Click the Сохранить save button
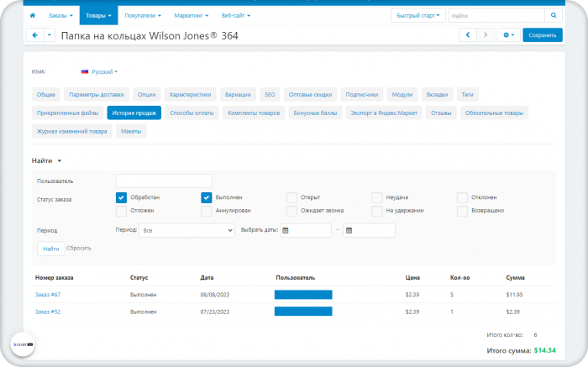Viewport: 588px width, 367px height. (x=543, y=35)
